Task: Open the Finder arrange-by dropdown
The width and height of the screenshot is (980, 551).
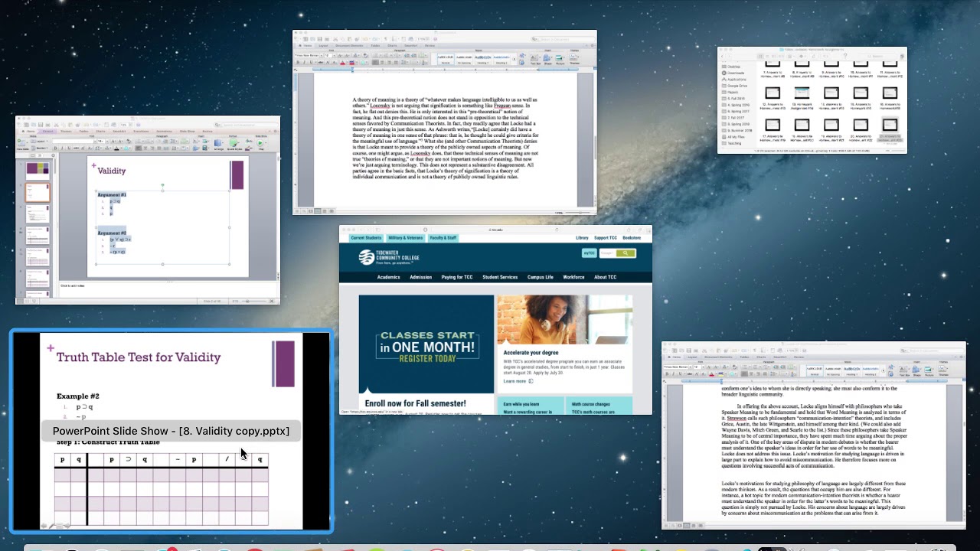Action: (792, 56)
